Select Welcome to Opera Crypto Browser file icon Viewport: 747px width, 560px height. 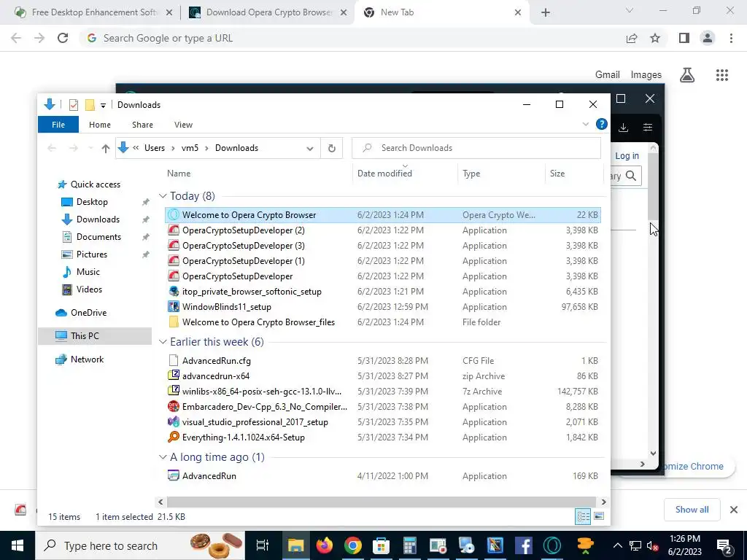[x=174, y=215]
